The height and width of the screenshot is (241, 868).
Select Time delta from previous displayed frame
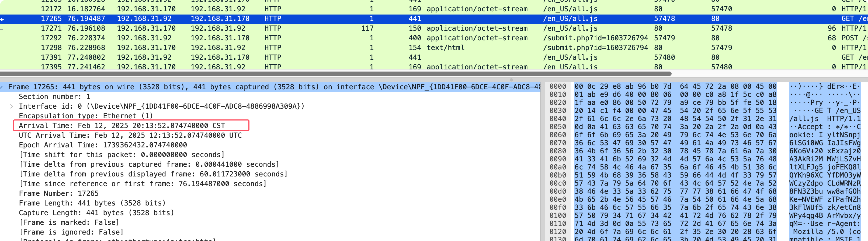[153, 174]
